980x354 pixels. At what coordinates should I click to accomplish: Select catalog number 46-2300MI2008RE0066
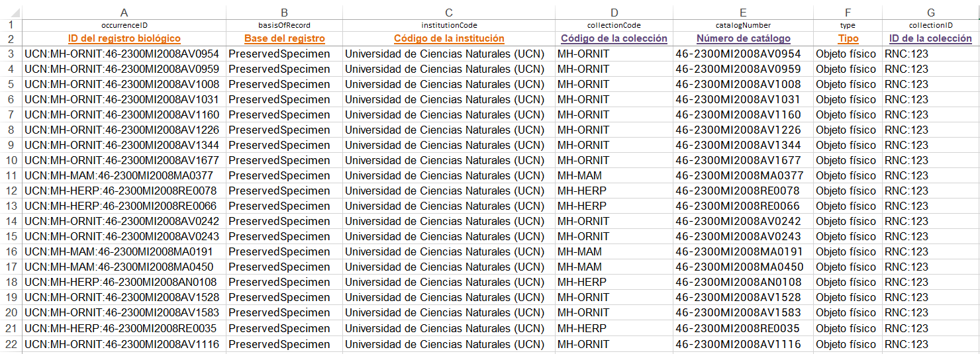coord(743,206)
